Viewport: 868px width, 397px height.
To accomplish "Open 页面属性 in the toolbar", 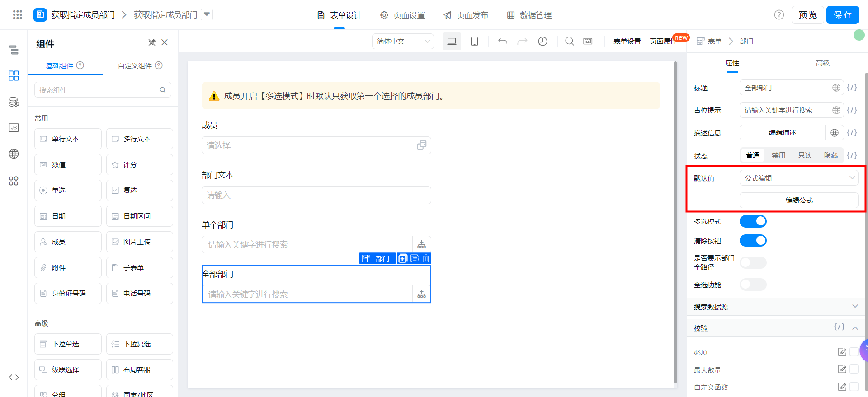I will tap(663, 41).
